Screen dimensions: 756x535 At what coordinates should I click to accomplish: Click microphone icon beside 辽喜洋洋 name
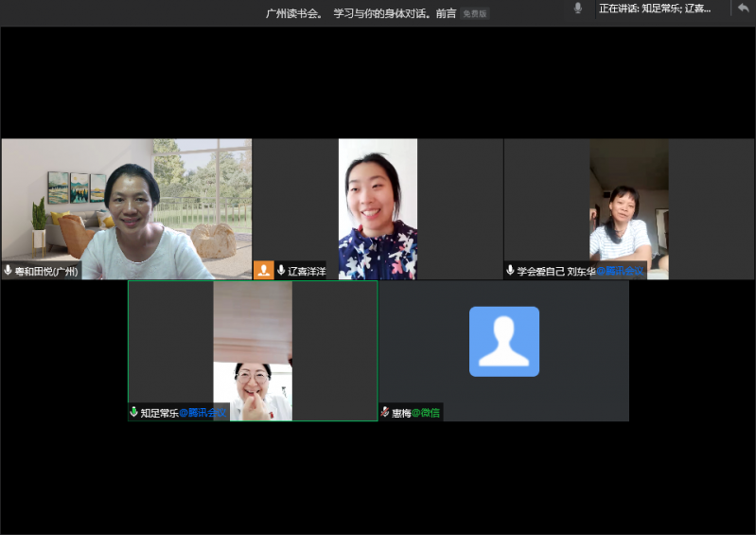click(281, 271)
